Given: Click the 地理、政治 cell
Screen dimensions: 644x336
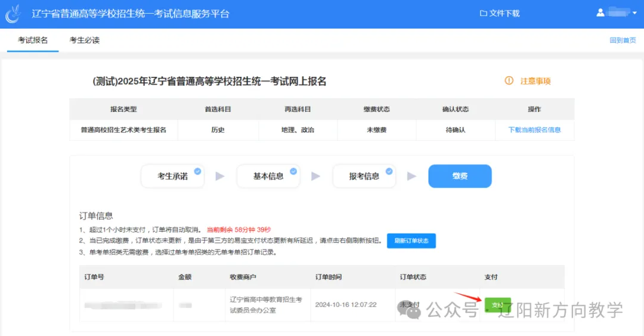Looking at the screenshot, I should pyautogui.click(x=298, y=130).
